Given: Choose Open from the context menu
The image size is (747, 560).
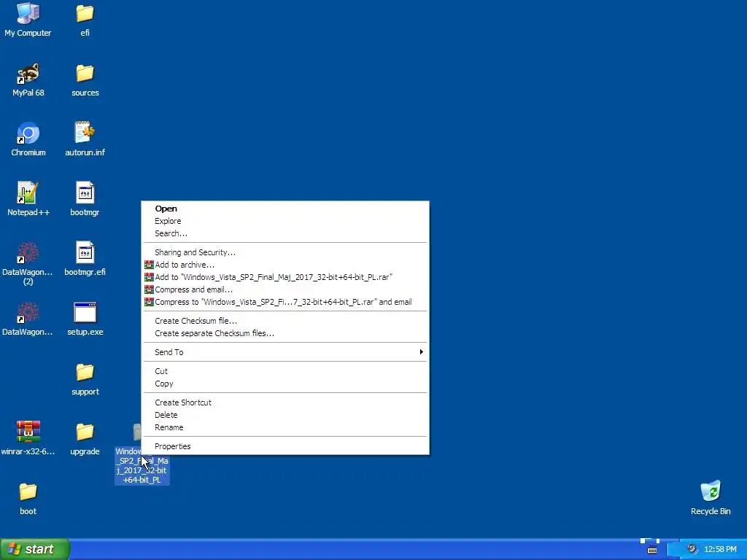Looking at the screenshot, I should point(285,209).
